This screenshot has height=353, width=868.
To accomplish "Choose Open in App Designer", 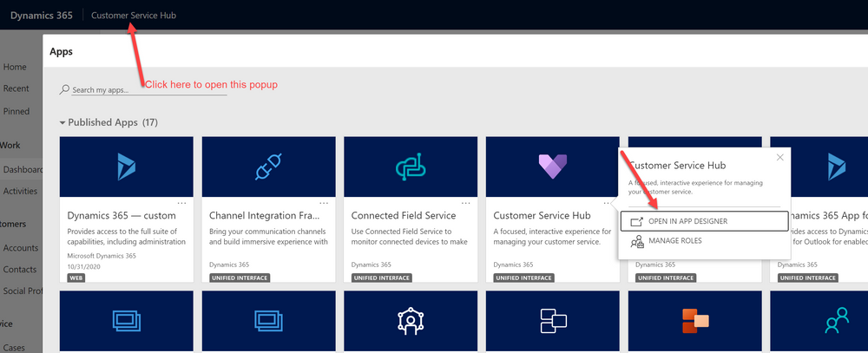I will pos(704,221).
